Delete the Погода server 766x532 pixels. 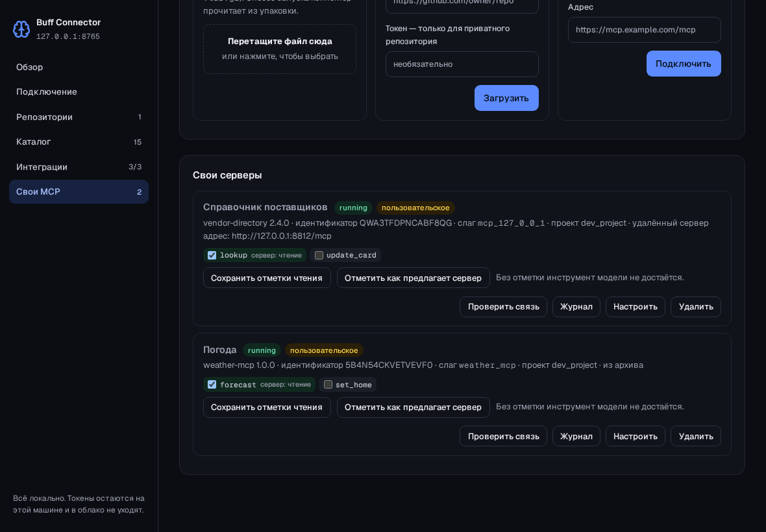[696, 437]
